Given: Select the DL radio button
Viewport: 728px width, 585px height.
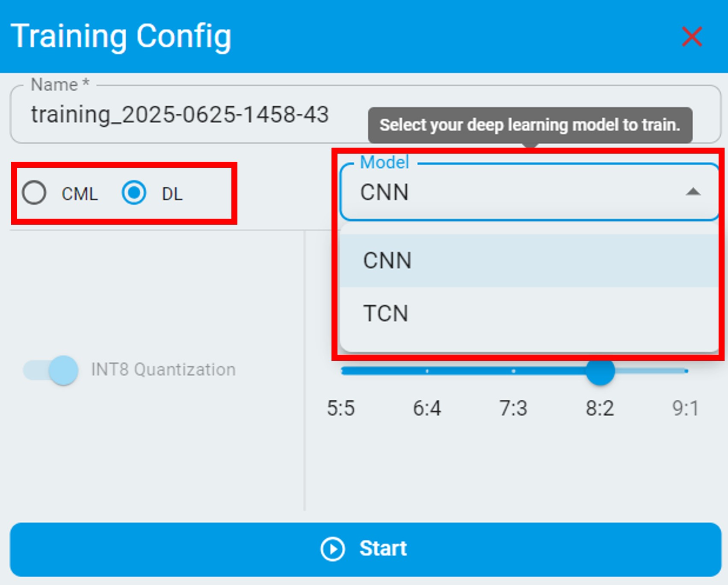Looking at the screenshot, I should pos(134,193).
